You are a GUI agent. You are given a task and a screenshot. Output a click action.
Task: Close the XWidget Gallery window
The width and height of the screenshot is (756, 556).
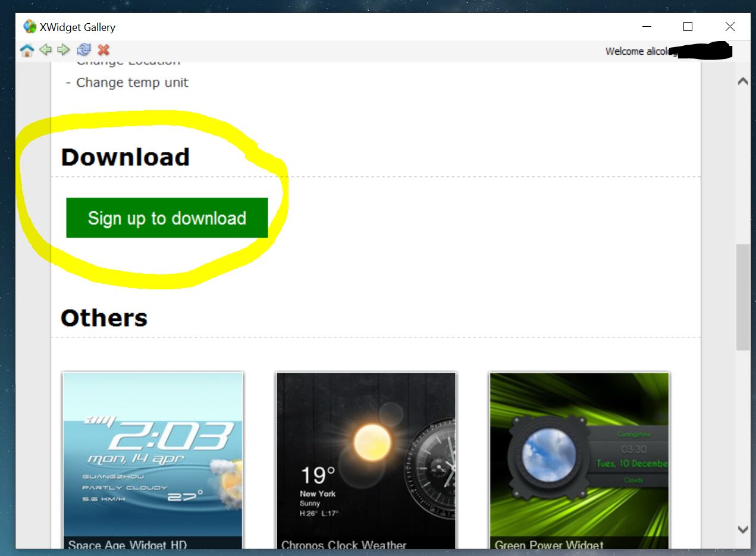(730, 27)
